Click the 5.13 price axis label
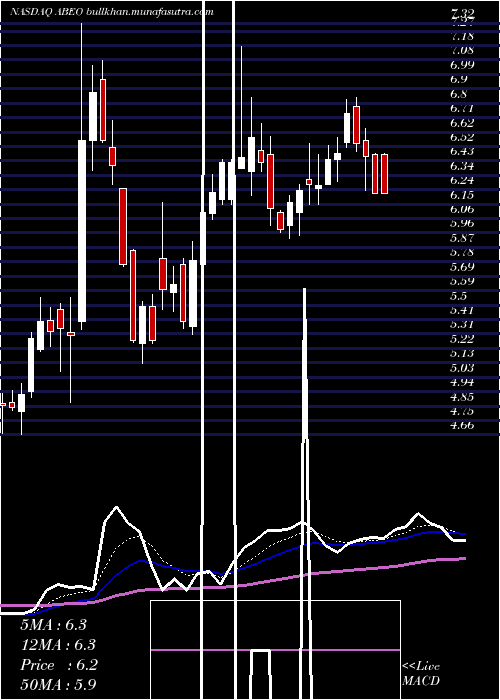500x700 pixels. 462,354
